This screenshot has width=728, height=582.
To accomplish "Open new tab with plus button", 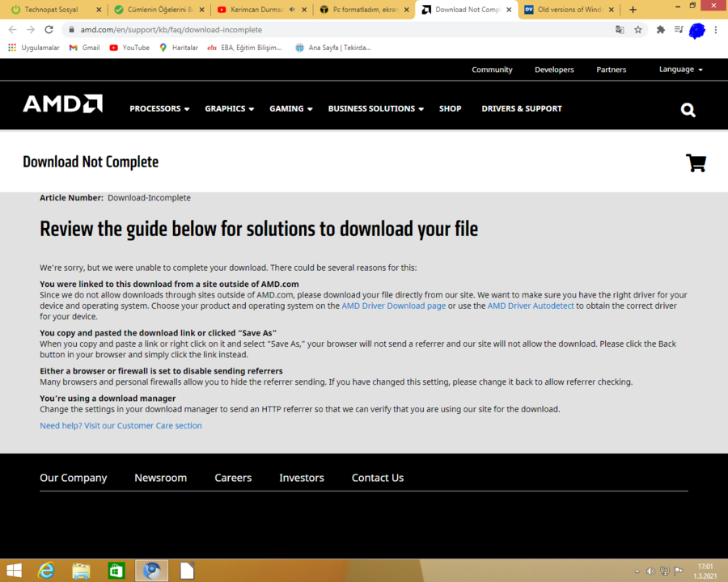I will pyautogui.click(x=633, y=10).
